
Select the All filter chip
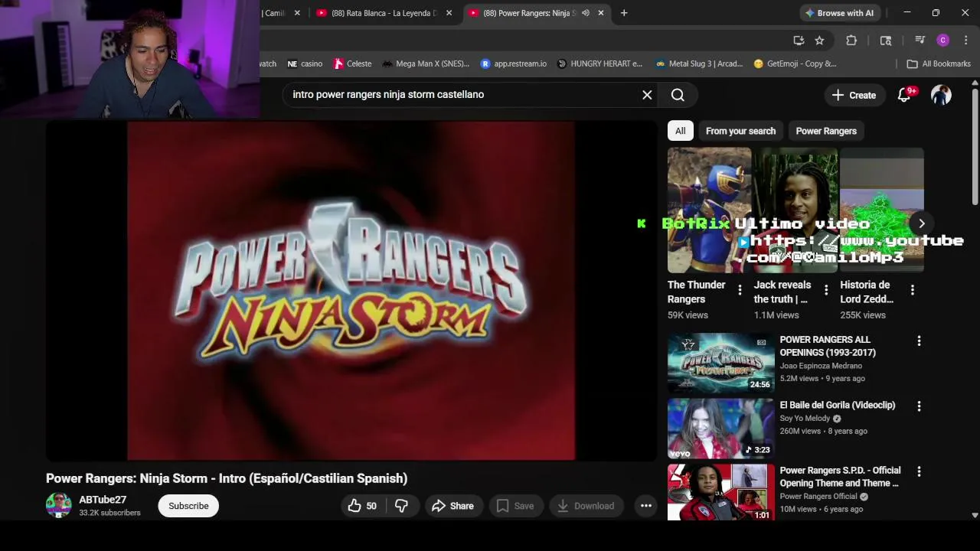pyautogui.click(x=680, y=131)
